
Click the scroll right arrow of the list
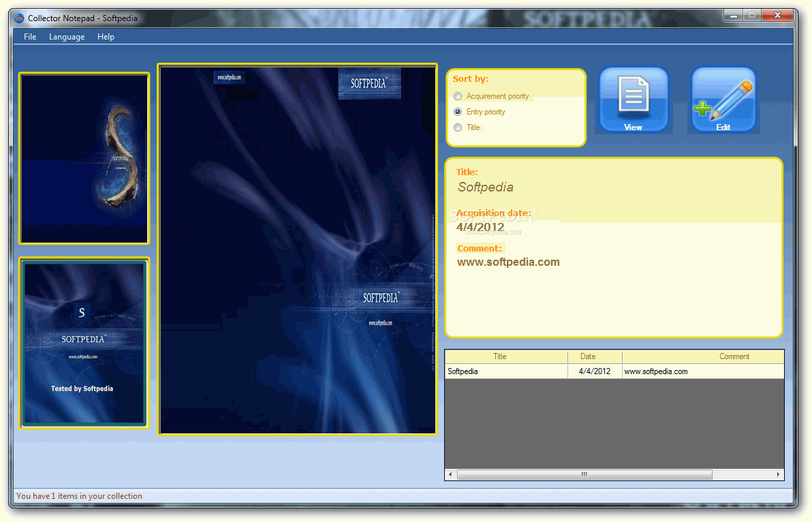click(779, 474)
